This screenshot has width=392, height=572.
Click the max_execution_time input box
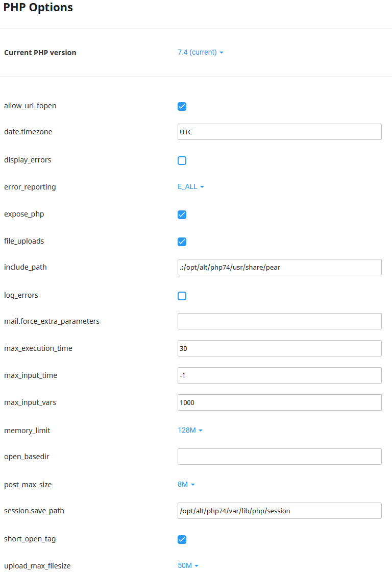pos(279,348)
